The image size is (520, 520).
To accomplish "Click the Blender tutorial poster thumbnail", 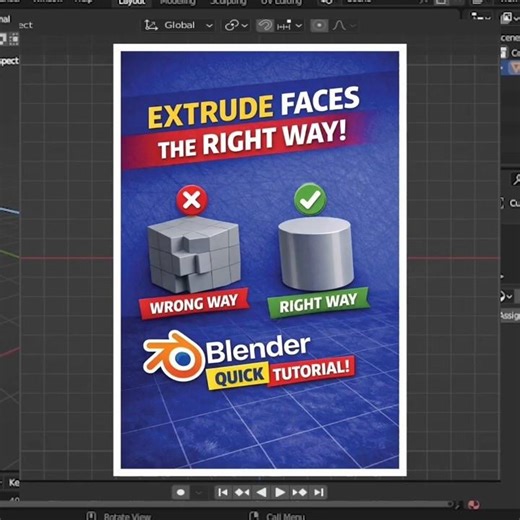I will (x=260, y=260).
